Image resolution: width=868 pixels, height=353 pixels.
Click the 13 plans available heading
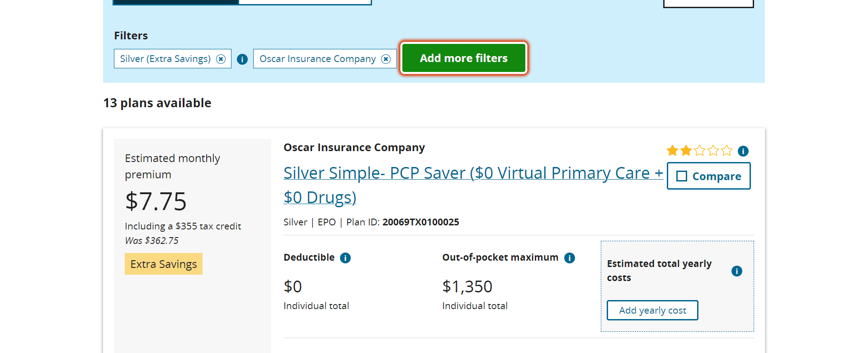pos(157,103)
